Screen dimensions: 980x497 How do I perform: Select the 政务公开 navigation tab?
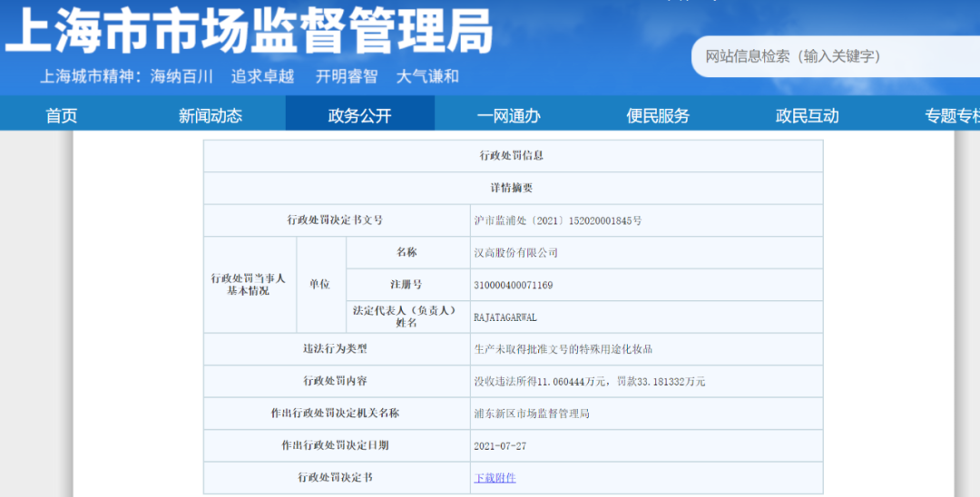pos(360,113)
